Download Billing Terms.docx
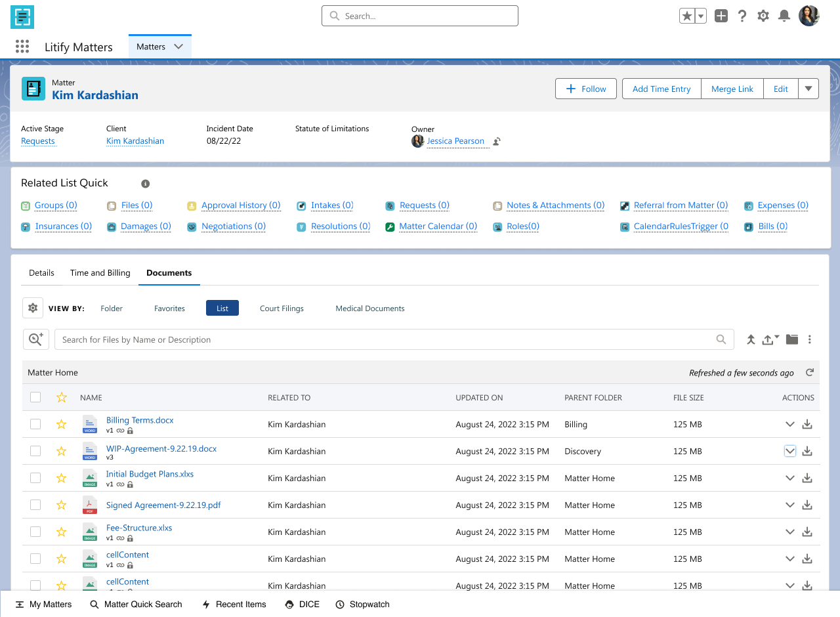 point(807,424)
